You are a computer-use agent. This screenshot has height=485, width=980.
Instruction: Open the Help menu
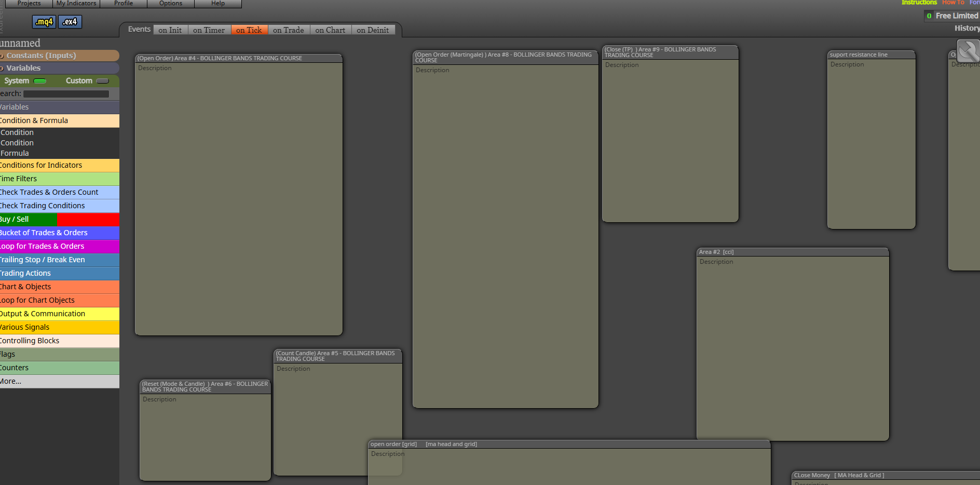tap(218, 4)
